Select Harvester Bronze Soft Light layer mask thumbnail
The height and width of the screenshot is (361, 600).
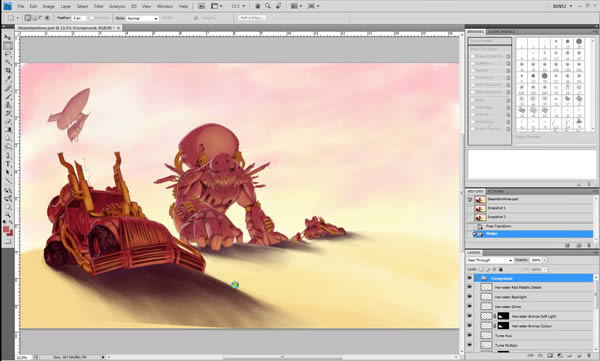tap(504, 316)
